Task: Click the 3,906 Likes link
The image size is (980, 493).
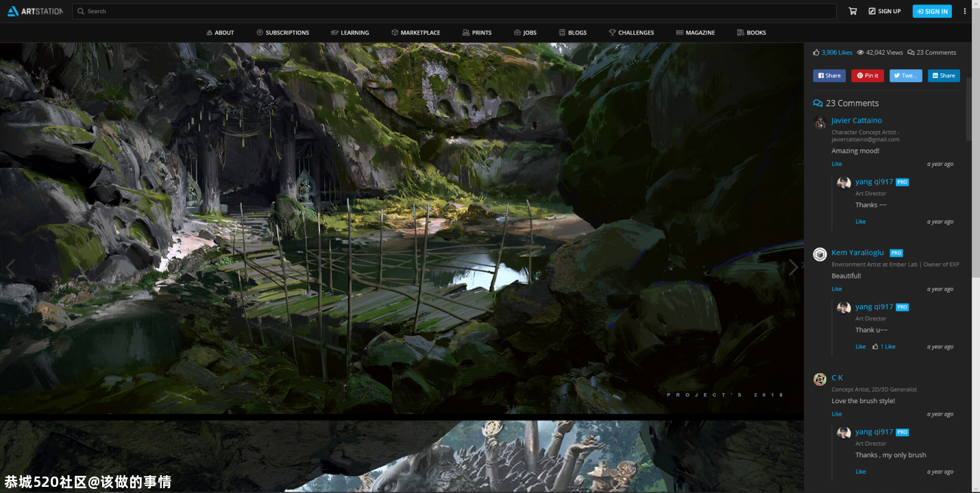Action: point(837,52)
